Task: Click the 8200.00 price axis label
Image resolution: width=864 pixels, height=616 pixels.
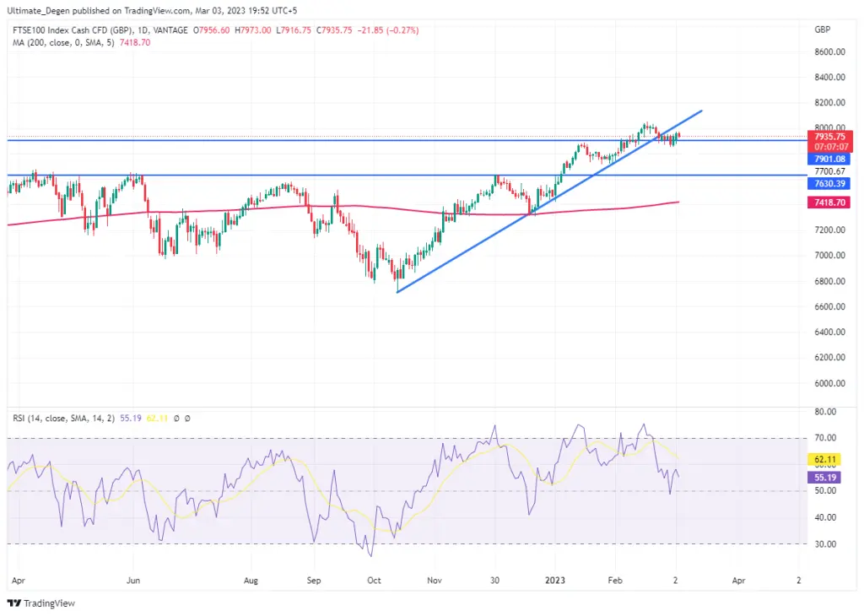Action: [x=830, y=102]
